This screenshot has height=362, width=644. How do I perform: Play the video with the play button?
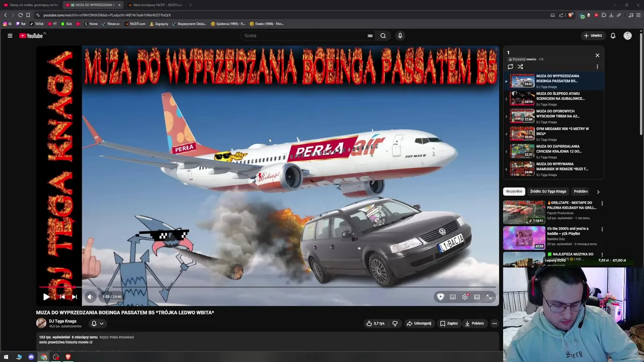[46, 297]
